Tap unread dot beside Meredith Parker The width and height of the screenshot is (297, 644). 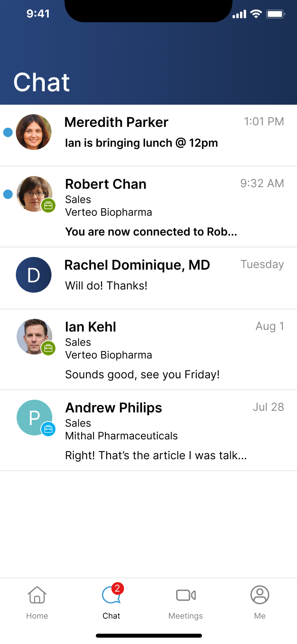tap(8, 132)
